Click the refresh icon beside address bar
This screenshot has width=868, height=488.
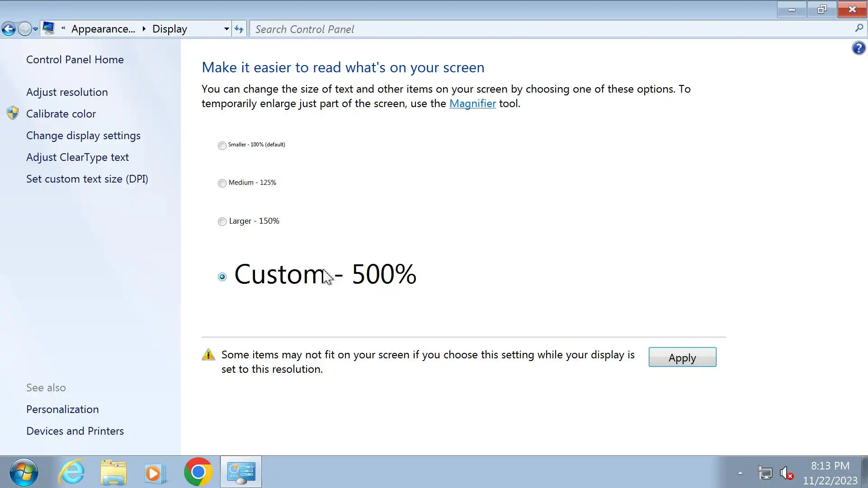[239, 29]
